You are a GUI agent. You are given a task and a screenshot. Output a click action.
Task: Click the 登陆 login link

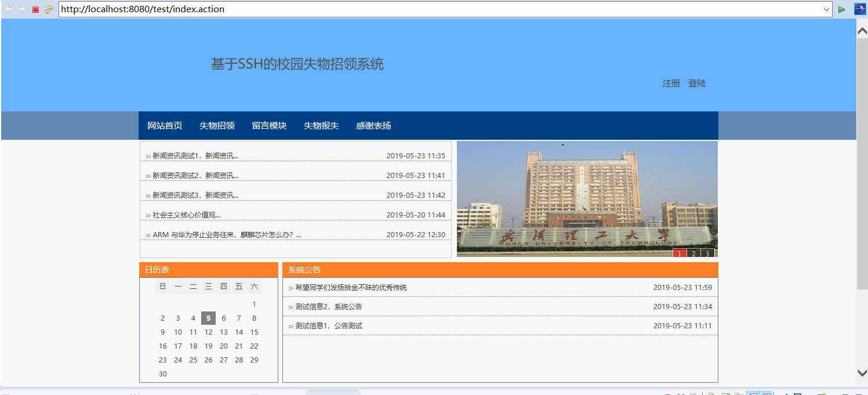click(697, 83)
